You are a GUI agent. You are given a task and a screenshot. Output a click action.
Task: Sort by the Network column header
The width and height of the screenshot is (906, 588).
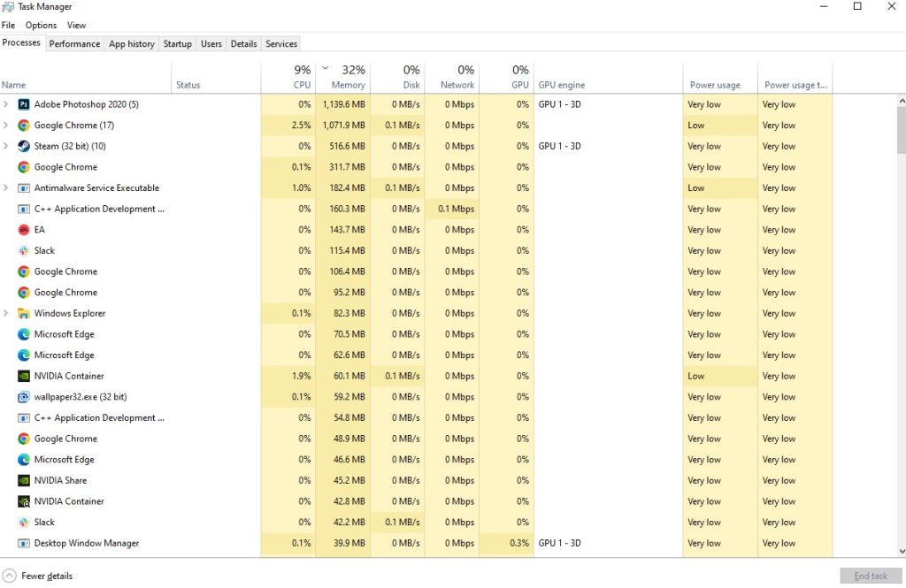click(x=452, y=78)
